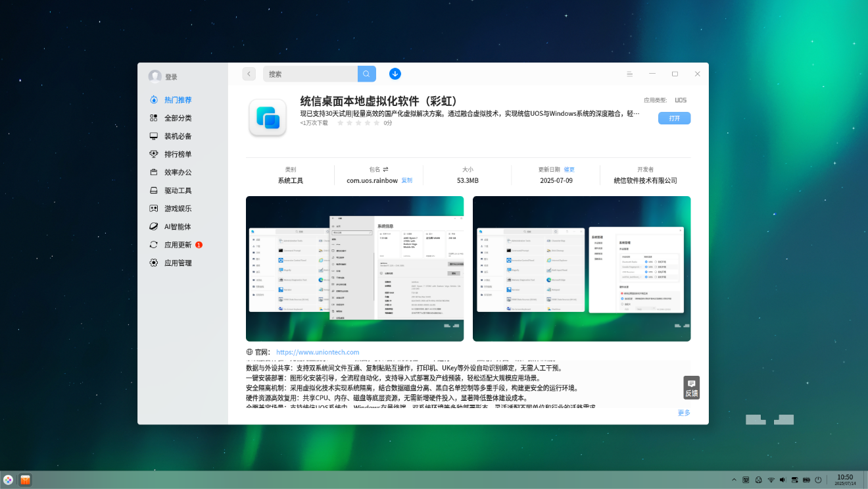
Task: Click the back arrow button
Action: pyautogui.click(x=249, y=74)
